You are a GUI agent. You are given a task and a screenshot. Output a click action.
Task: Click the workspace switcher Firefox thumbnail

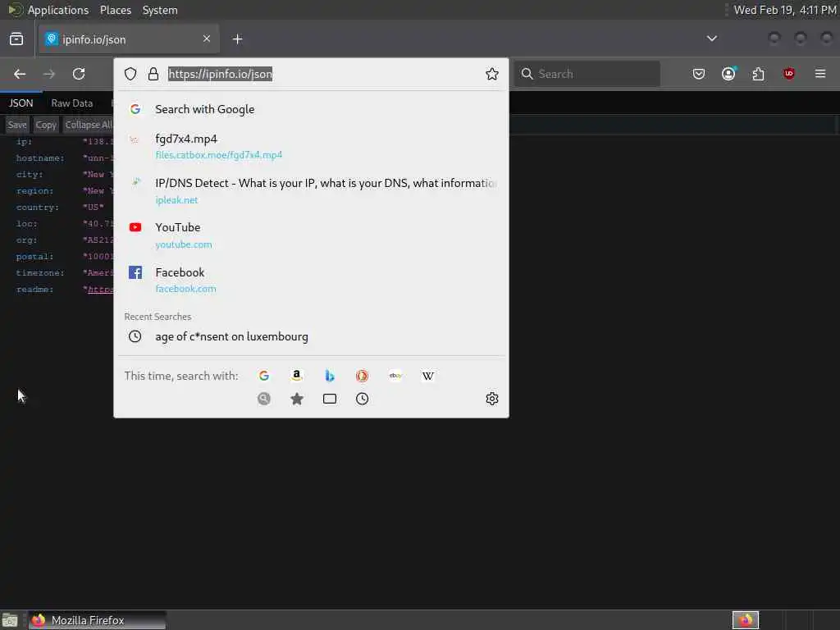(x=745, y=620)
